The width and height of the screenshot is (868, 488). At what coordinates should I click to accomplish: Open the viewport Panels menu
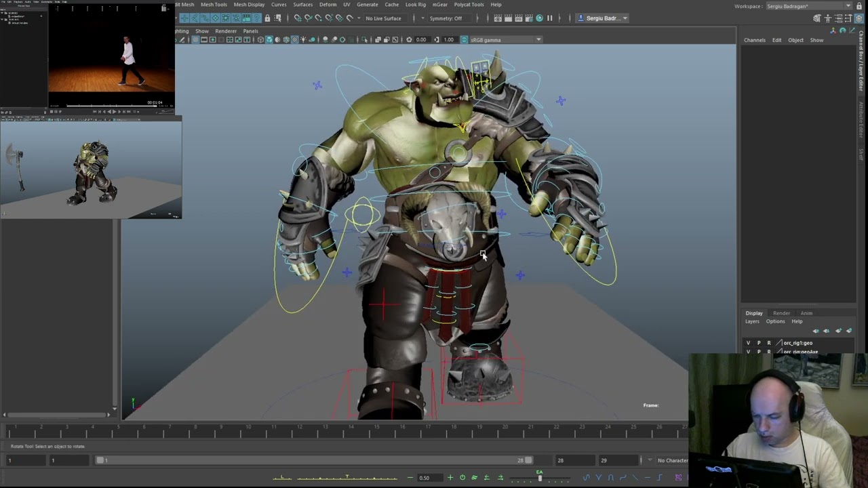click(x=250, y=31)
